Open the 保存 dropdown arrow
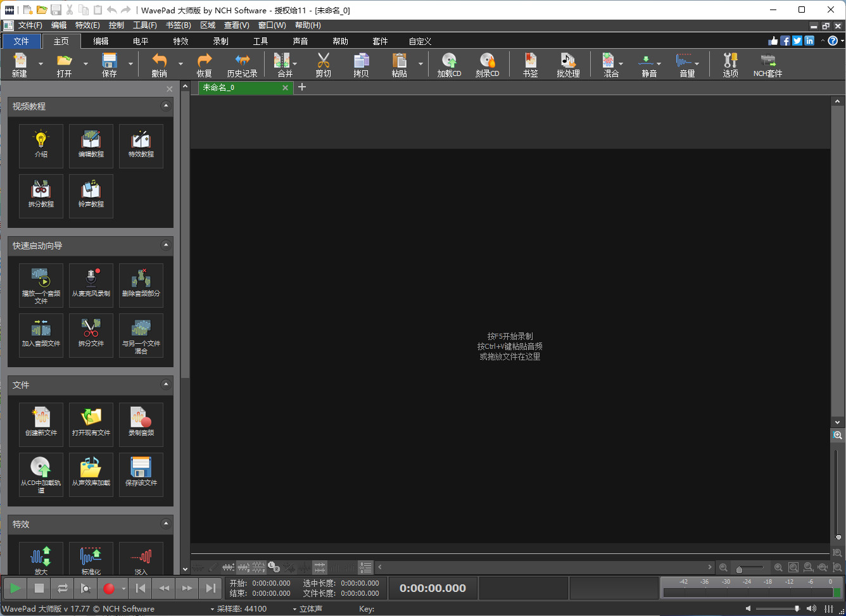The width and height of the screenshot is (846, 616). 130,64
